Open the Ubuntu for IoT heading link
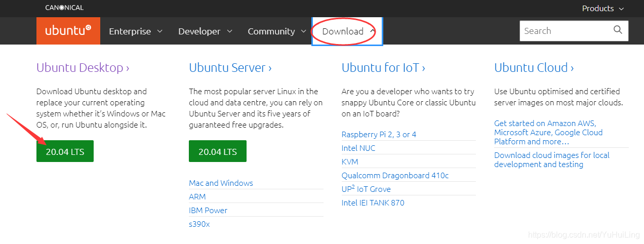 383,67
